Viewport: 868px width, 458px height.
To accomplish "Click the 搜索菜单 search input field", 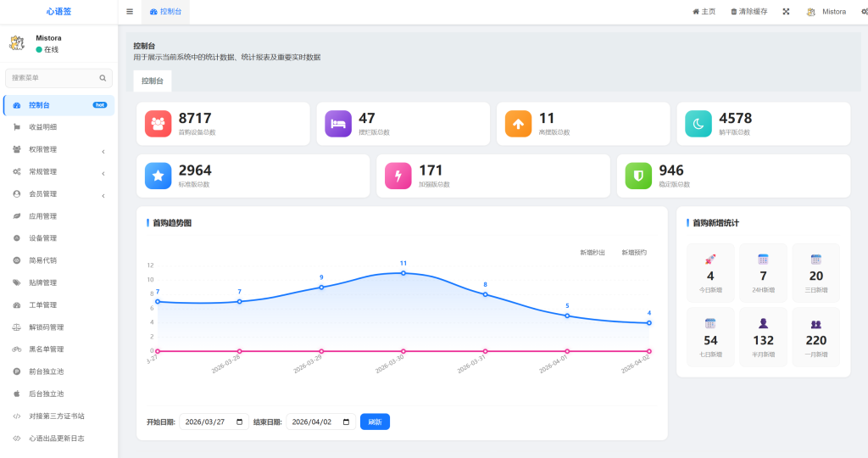I will [58, 78].
